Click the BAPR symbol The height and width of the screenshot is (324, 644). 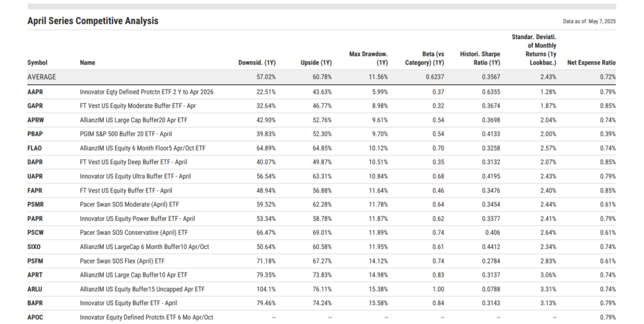tap(35, 303)
